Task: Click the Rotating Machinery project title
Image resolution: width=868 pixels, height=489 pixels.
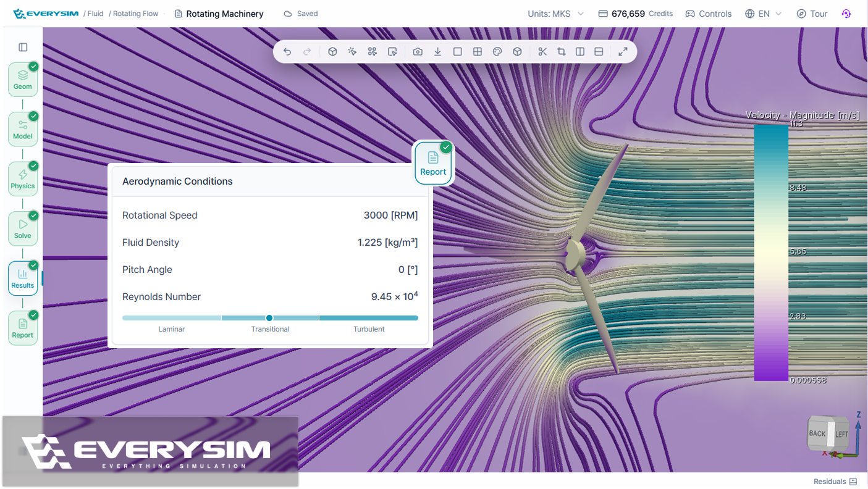Action: pyautogui.click(x=225, y=14)
